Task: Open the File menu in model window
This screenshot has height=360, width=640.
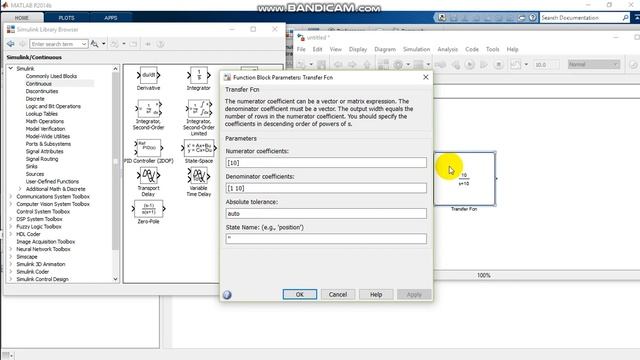Action: pyautogui.click(x=301, y=49)
